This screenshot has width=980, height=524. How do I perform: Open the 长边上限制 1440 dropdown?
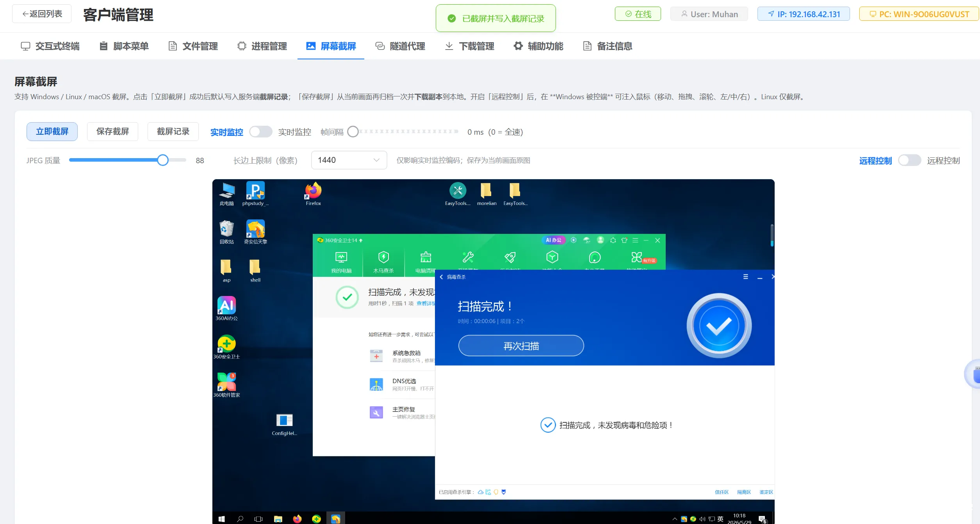(349, 160)
